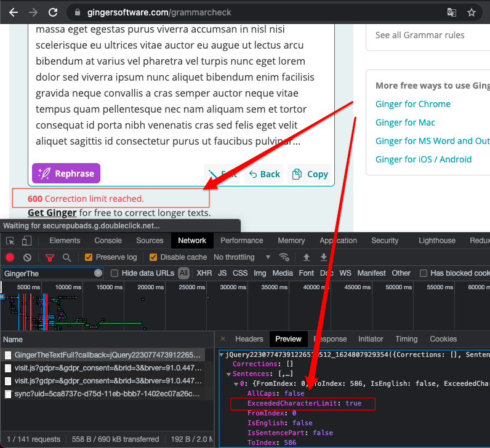Clear the filter text with X icon
The width and height of the screenshot is (490, 448).
pyautogui.click(x=98, y=273)
